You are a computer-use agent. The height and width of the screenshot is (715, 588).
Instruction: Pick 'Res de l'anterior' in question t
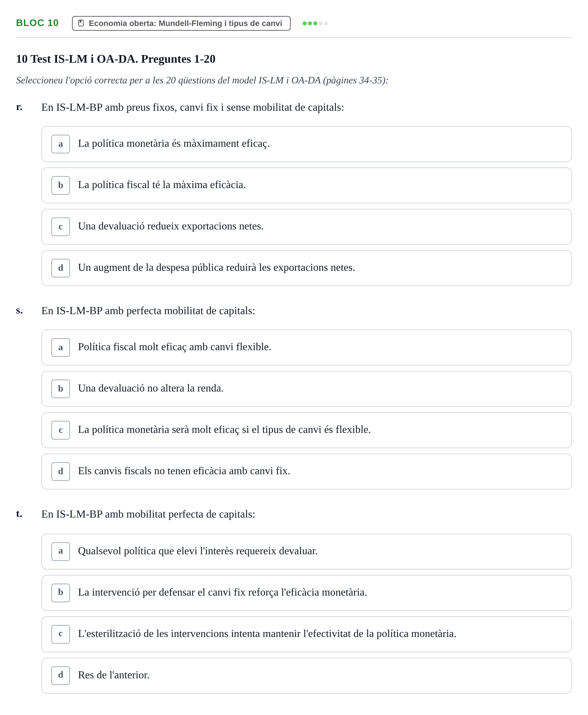pyautogui.click(x=307, y=675)
